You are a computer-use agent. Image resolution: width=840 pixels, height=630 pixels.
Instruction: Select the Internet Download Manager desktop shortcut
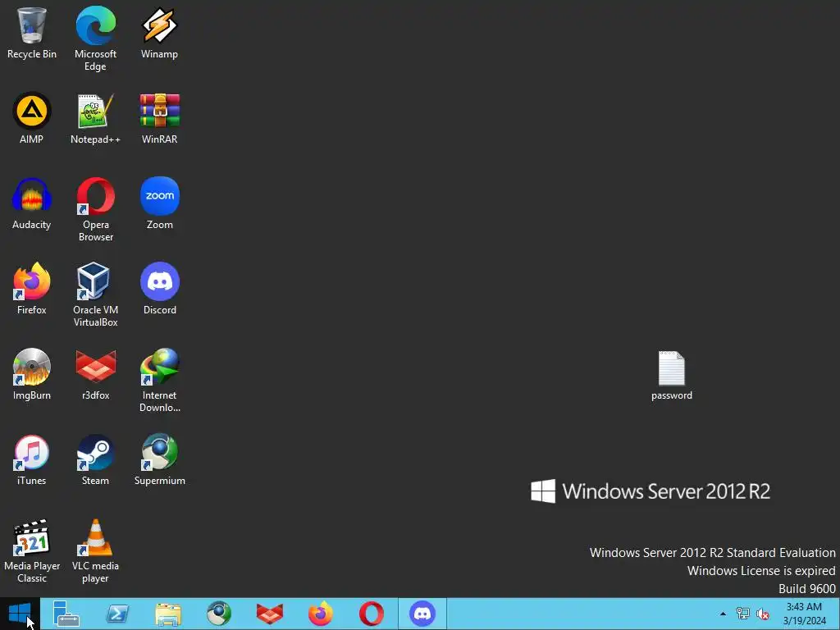click(x=160, y=380)
